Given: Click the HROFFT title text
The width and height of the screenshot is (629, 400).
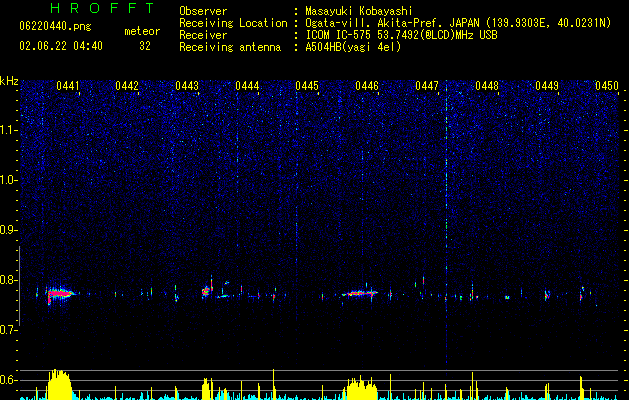Looking at the screenshot, I should click(x=102, y=8).
